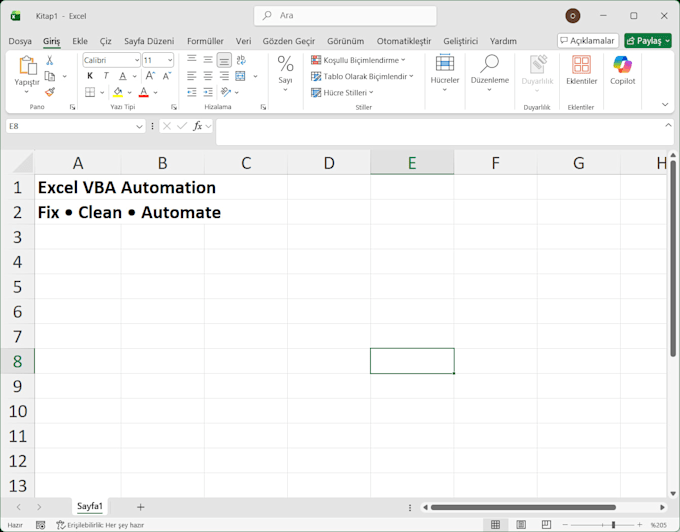Collapse the ribbon with bottom-right chevron
Image resolution: width=680 pixels, height=532 pixels.
(x=665, y=104)
